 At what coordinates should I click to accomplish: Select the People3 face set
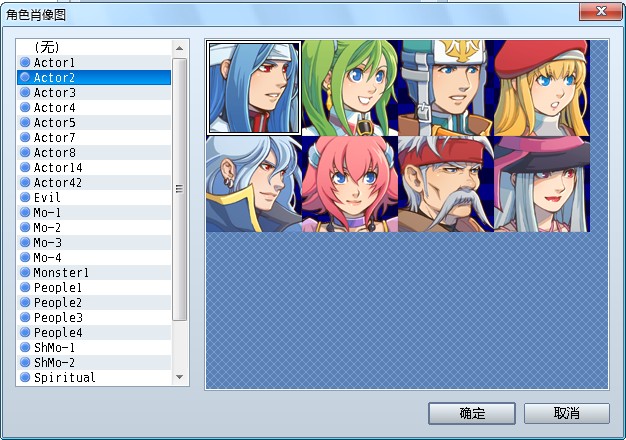point(94,317)
